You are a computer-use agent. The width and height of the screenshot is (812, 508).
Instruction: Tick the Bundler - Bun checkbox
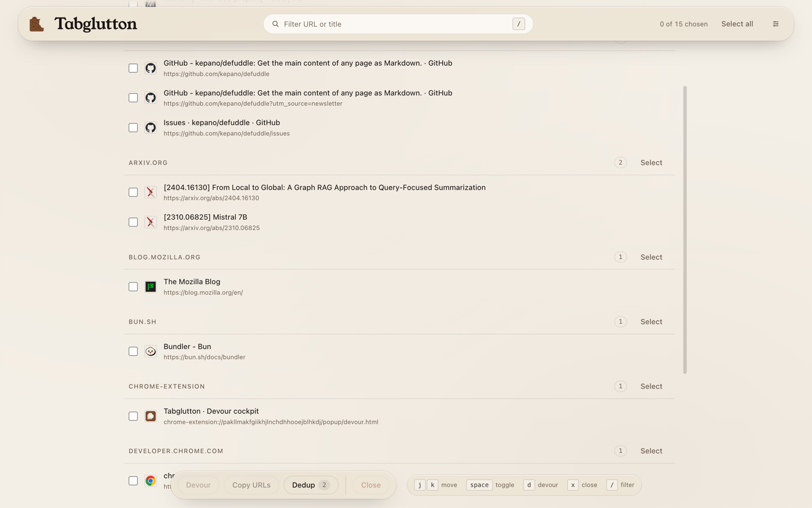pyautogui.click(x=133, y=352)
